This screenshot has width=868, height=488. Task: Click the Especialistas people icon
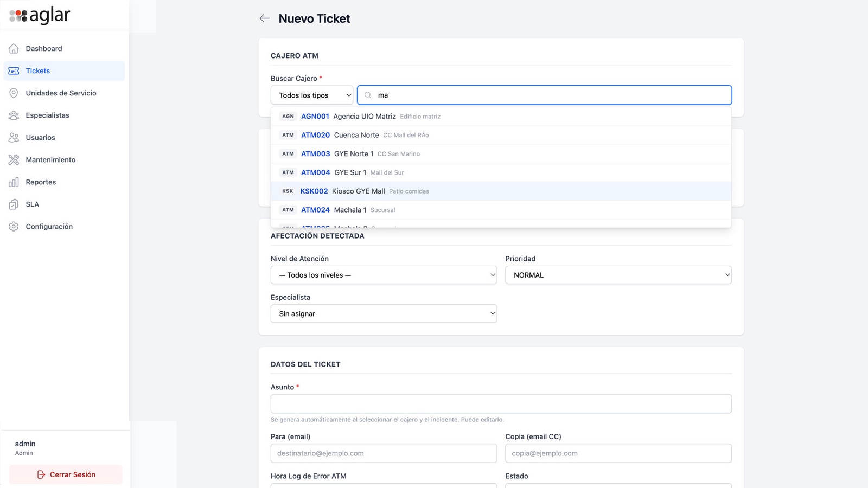(x=14, y=115)
